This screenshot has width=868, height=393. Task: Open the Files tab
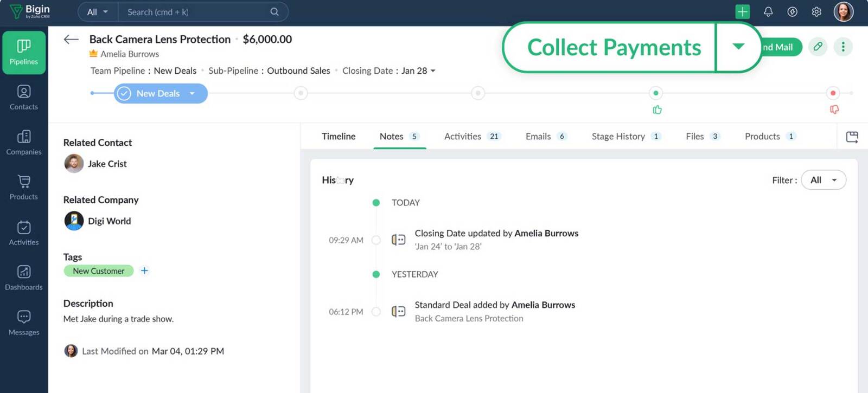pos(703,137)
